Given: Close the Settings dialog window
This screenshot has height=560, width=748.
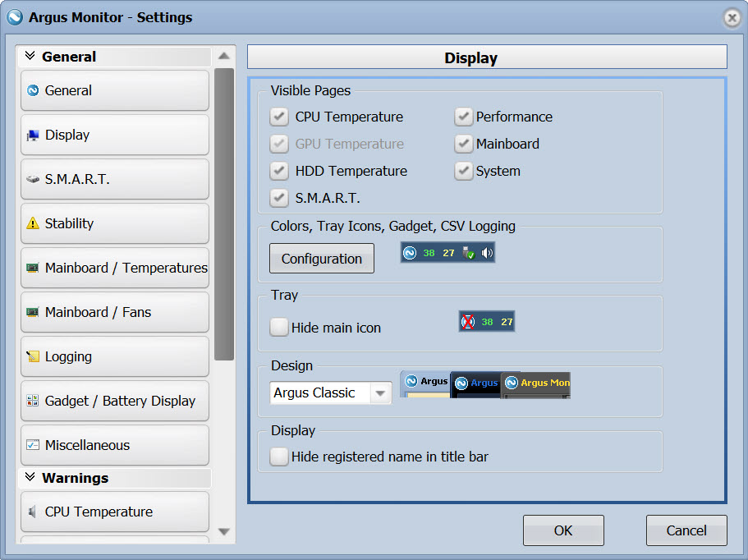Looking at the screenshot, I should (732, 18).
